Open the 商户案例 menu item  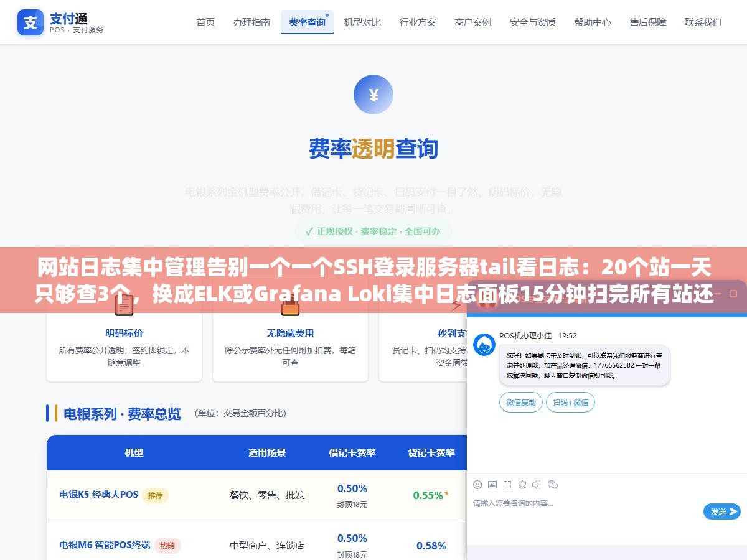473,22
